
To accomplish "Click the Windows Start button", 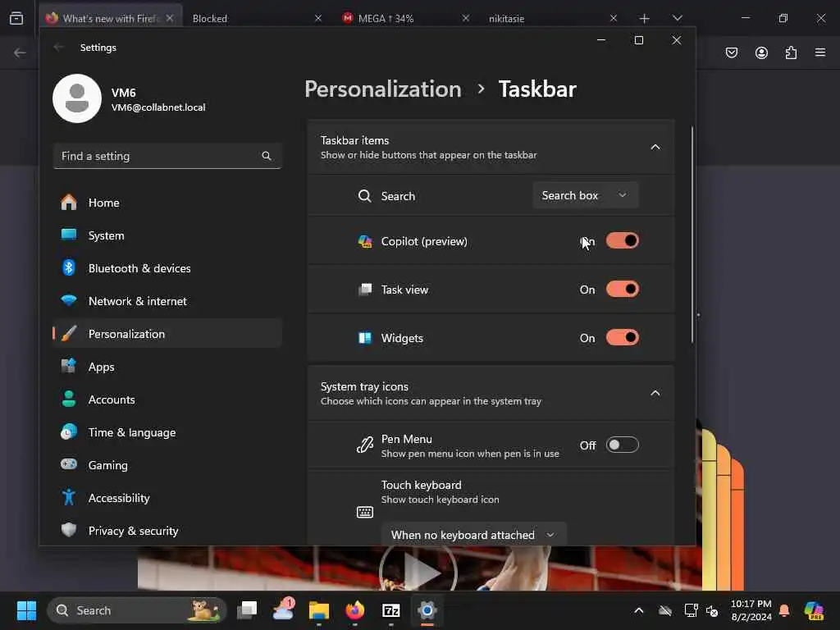I will coord(27,610).
